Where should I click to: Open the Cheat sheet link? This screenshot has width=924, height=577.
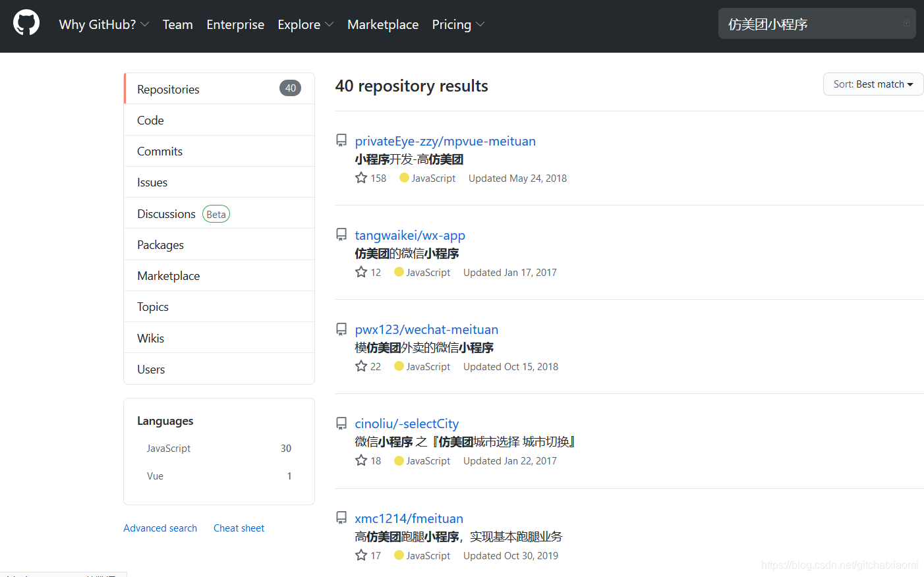point(239,528)
